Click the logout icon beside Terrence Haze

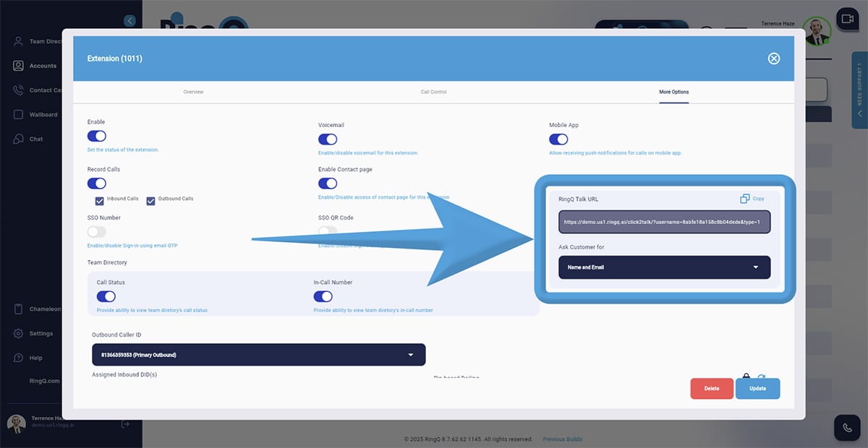pos(125,424)
